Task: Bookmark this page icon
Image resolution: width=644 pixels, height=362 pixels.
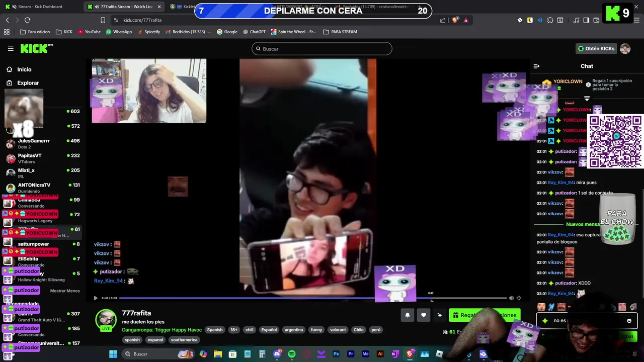Action: point(103,20)
